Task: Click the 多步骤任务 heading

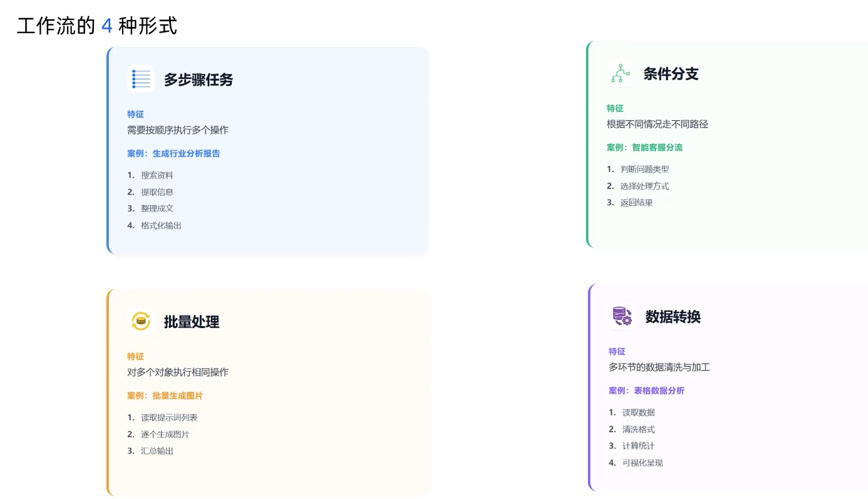Action: point(199,80)
